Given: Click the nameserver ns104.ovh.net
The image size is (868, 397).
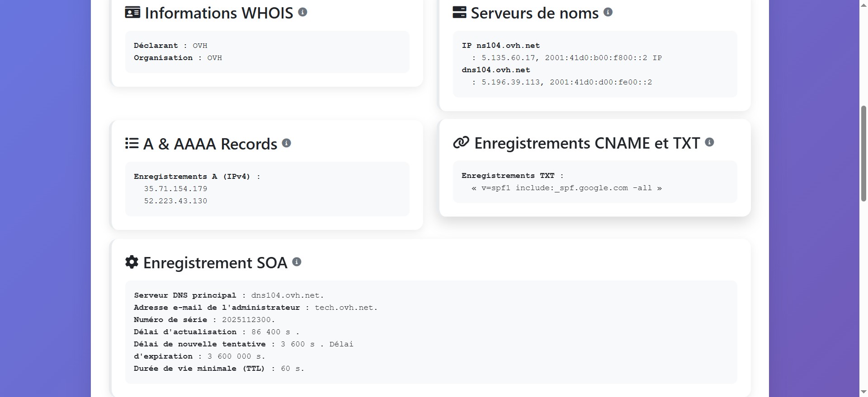Looking at the screenshot, I should click(x=508, y=45).
